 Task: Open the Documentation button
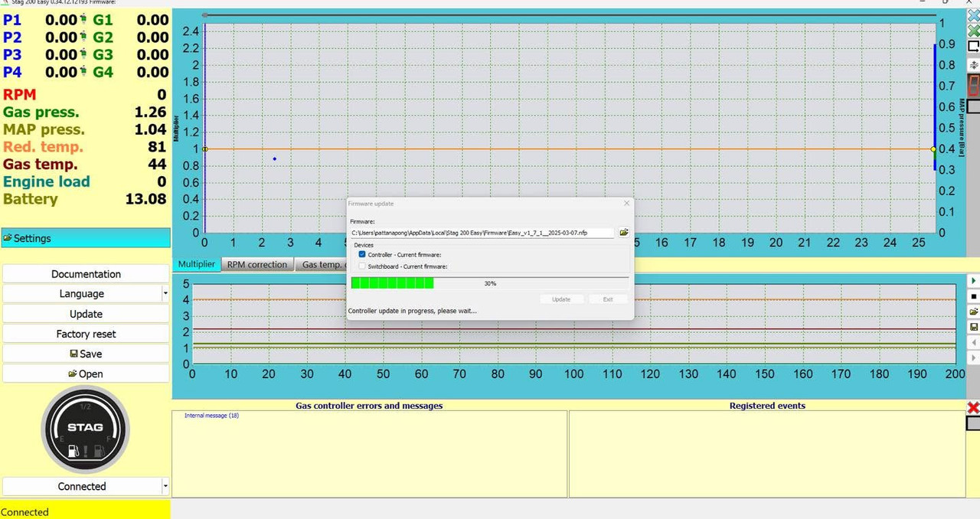click(86, 274)
